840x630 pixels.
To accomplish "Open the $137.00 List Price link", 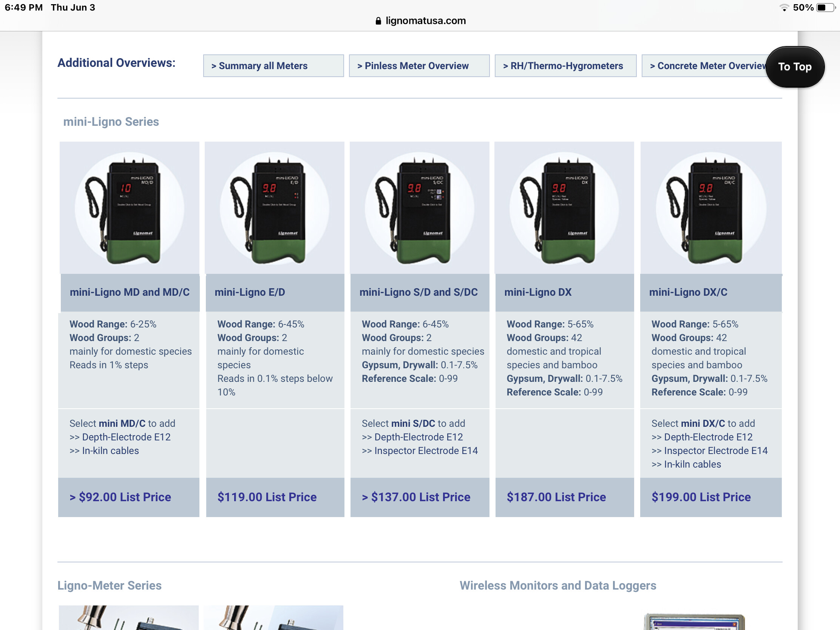I will (416, 497).
